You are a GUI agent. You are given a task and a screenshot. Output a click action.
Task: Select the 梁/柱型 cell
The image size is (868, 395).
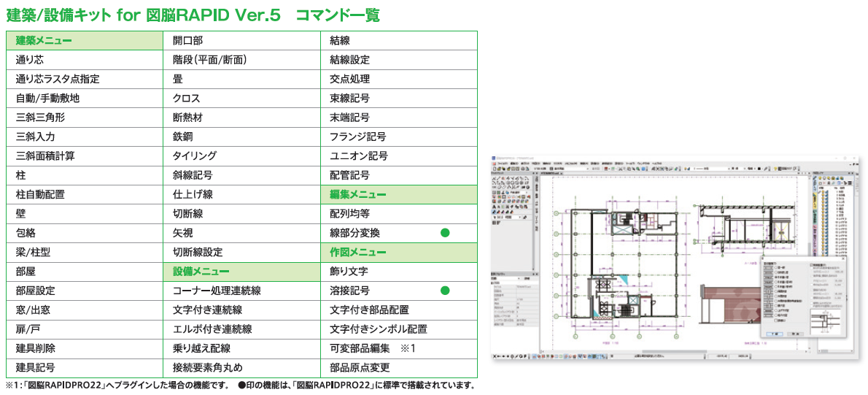click(x=84, y=253)
